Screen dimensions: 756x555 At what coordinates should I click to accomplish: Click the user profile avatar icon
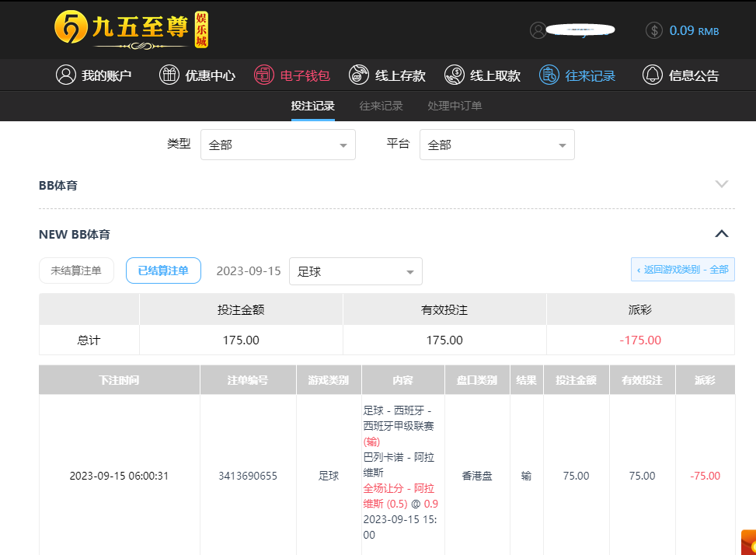click(x=538, y=30)
